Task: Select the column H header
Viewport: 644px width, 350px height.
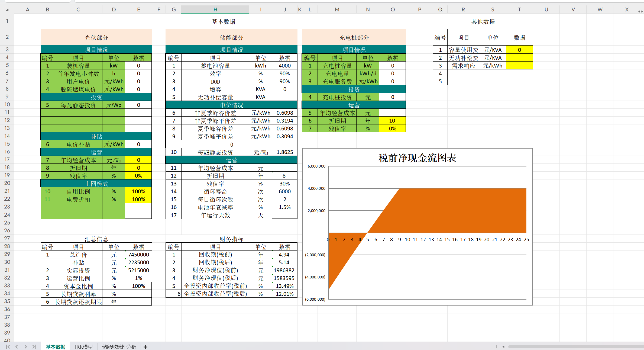Action: 215,9
